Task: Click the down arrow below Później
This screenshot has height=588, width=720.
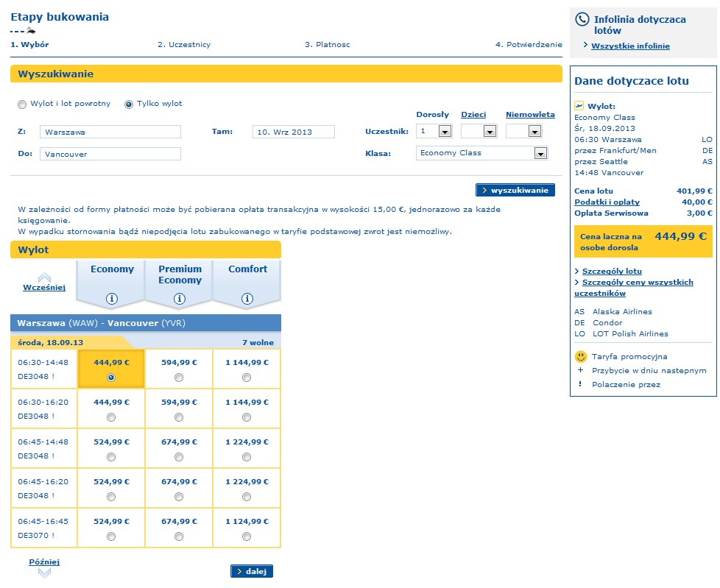Action: tap(45, 573)
